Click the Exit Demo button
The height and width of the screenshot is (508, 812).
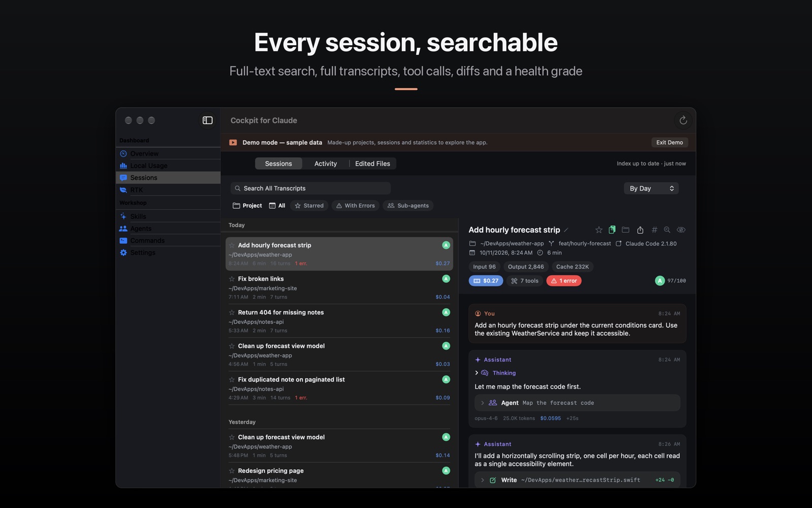point(669,142)
